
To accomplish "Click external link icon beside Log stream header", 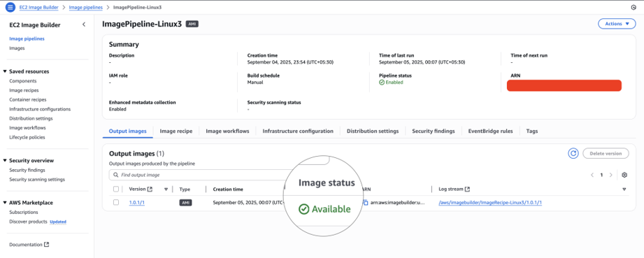I will pyautogui.click(x=467, y=189).
